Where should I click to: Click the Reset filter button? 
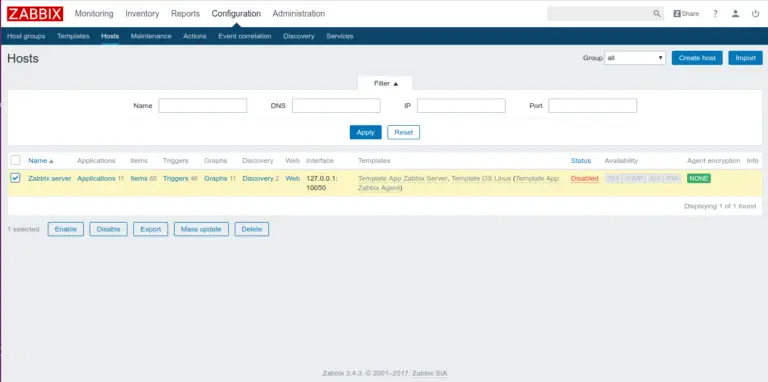[x=404, y=132]
